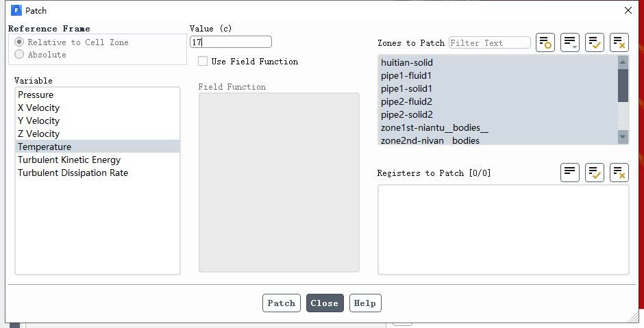Click select-all icon for Zones to Patch
This screenshot has height=328, width=644.
(x=595, y=42)
